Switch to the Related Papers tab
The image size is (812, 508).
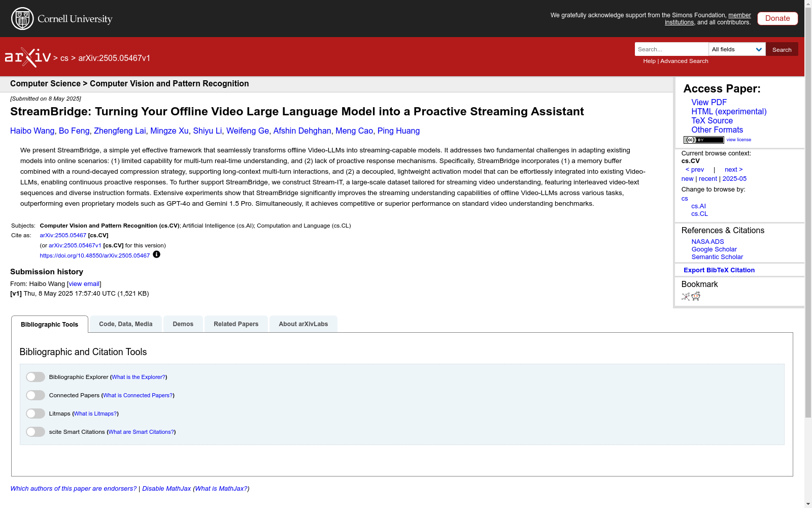(x=236, y=324)
